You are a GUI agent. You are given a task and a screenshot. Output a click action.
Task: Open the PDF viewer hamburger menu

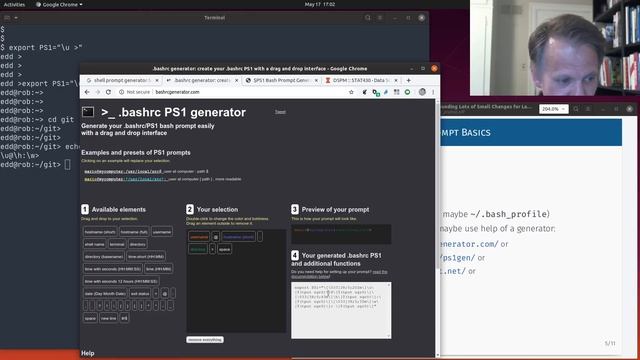tap(588, 109)
